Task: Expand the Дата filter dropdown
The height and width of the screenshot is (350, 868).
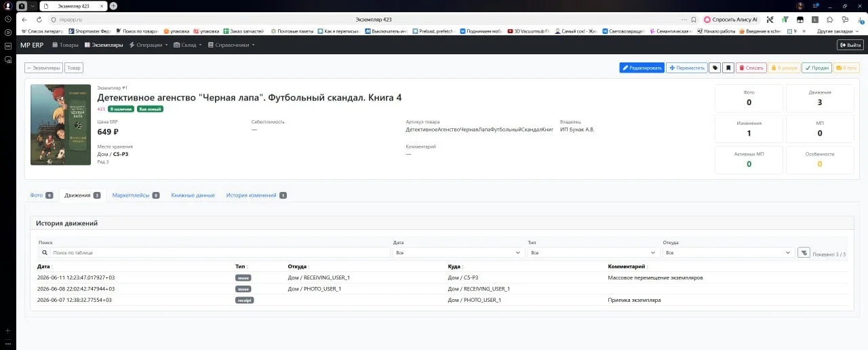Action: click(457, 252)
